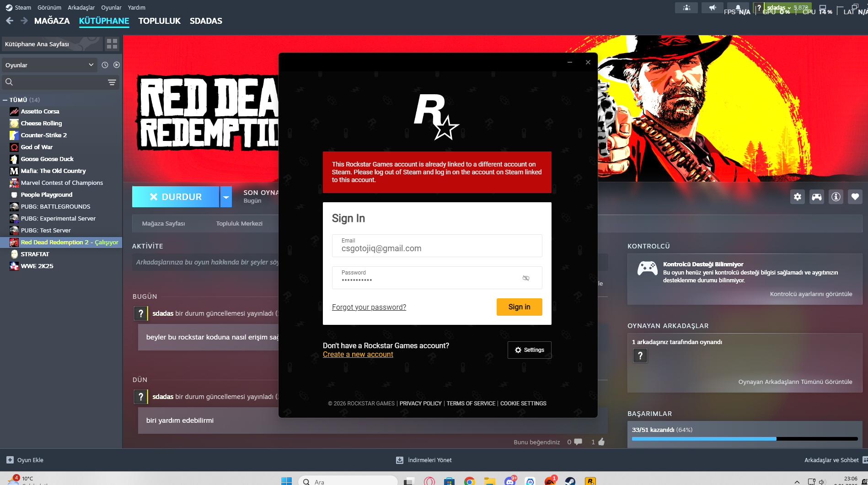Viewport: 868px width, 485px height.
Task: Collapse the TÜMÜ games category
Action: pos(5,100)
